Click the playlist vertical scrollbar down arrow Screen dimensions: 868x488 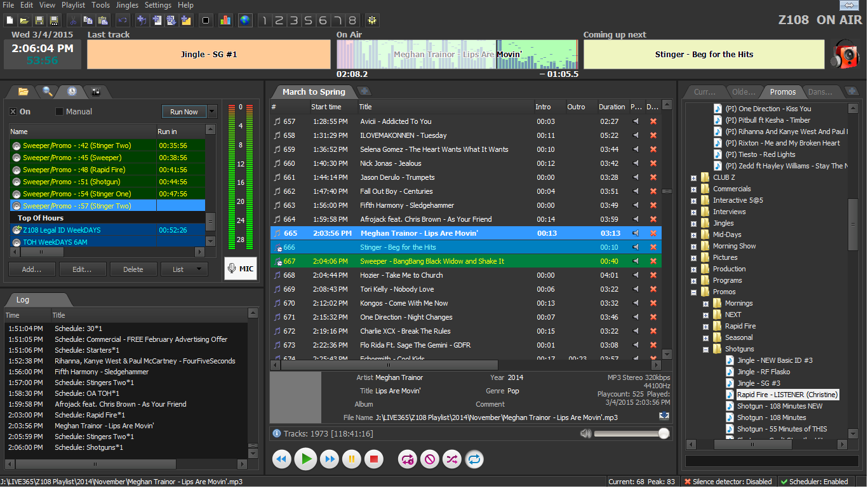(667, 355)
